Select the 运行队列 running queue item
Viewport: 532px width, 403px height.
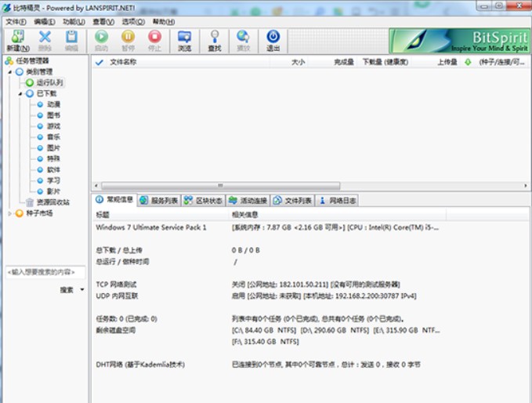coord(45,82)
